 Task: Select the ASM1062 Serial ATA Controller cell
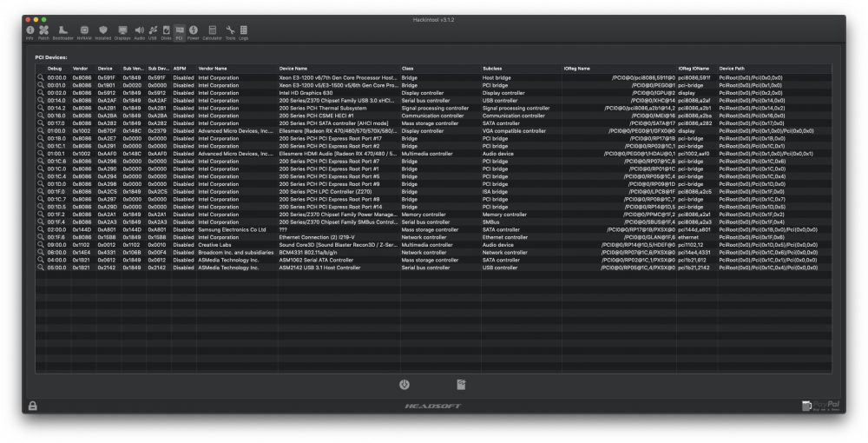tap(316, 260)
